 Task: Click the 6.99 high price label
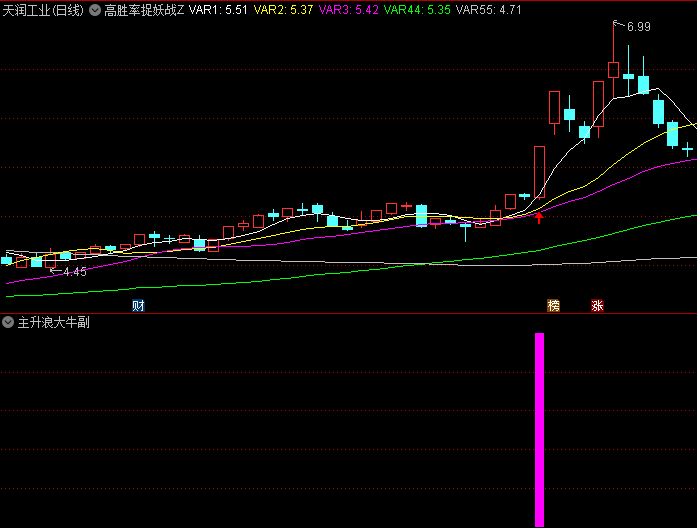(639, 27)
